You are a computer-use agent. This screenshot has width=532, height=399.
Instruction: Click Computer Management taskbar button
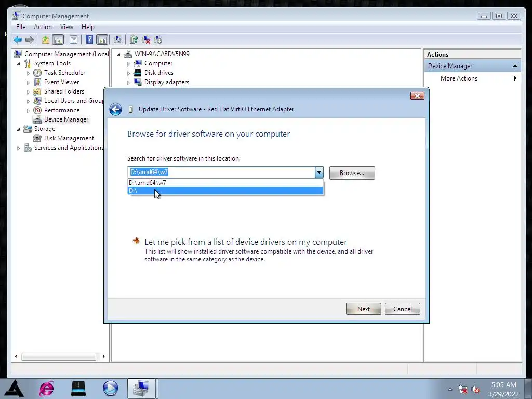(x=141, y=389)
